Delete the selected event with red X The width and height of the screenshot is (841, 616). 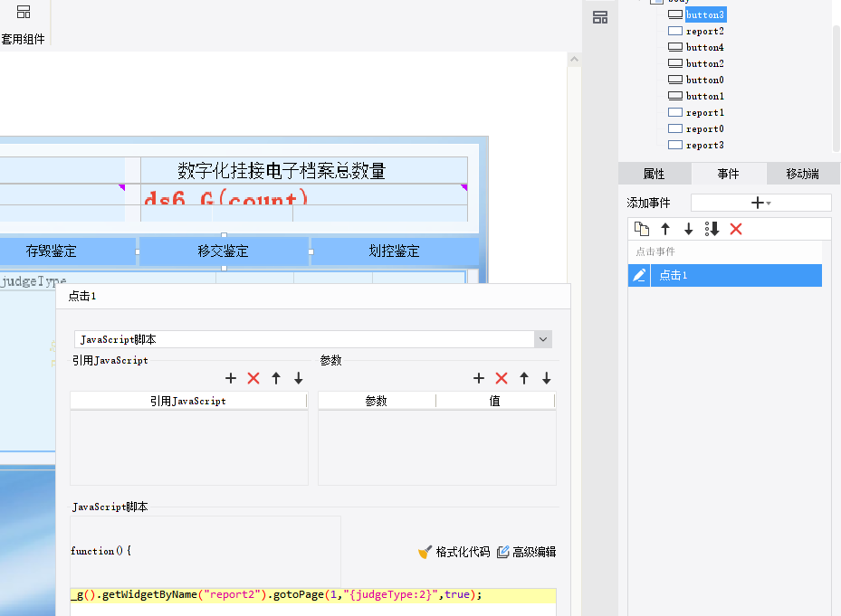[x=736, y=229]
